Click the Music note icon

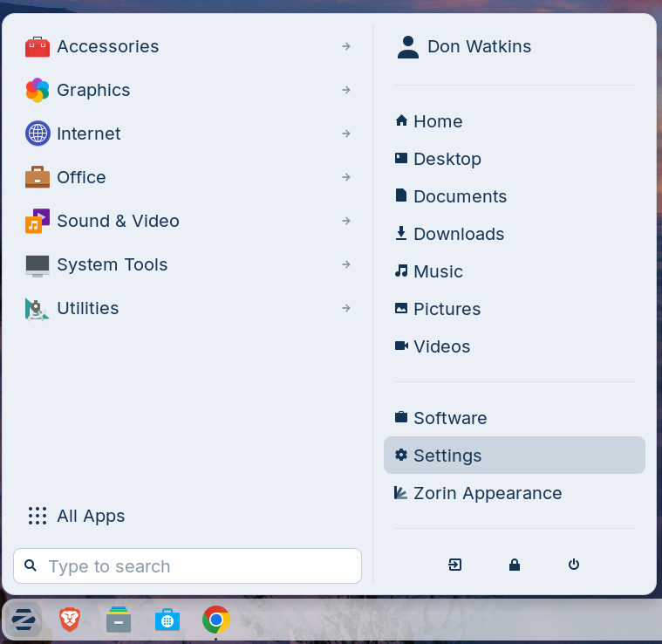pos(401,271)
